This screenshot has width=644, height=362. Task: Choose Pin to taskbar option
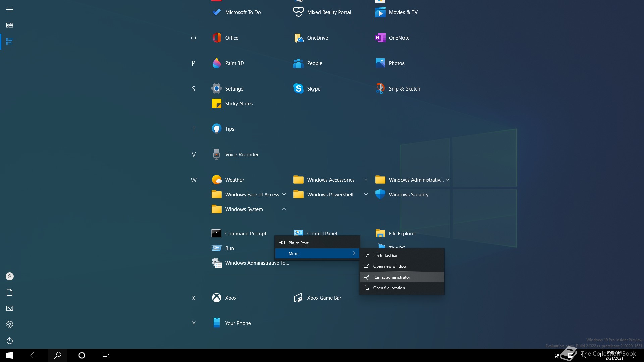click(x=402, y=255)
